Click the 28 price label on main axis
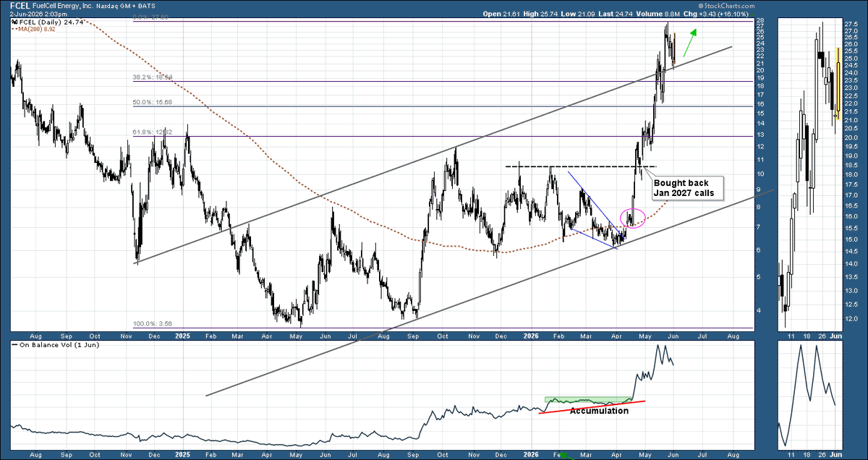This screenshot has width=868, height=460. [x=760, y=20]
